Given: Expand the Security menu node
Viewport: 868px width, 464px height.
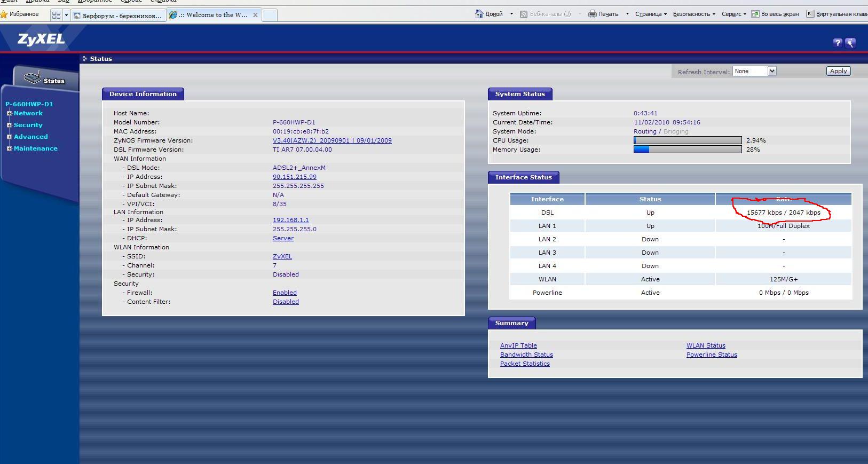Looking at the screenshot, I should pos(9,125).
